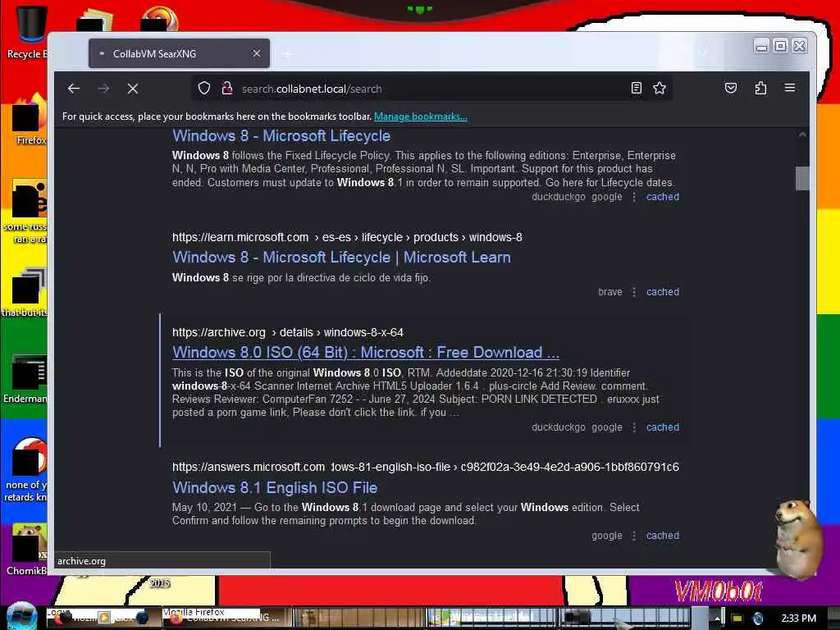Go back using the Firefox back arrow
Screen dimensions: 840x630
(74, 89)
